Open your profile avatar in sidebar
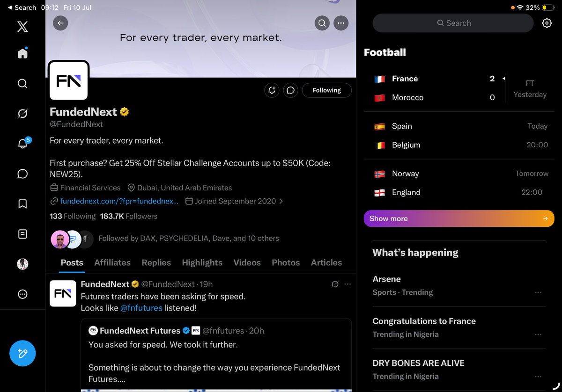 coord(22,264)
